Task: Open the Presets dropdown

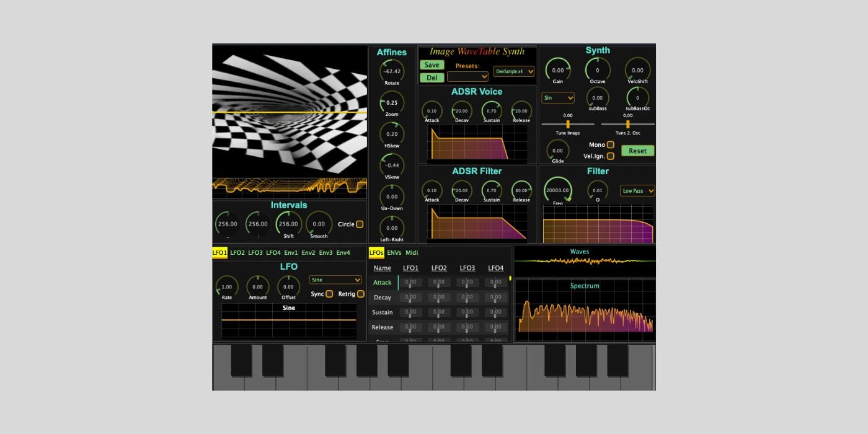Action: tap(467, 76)
